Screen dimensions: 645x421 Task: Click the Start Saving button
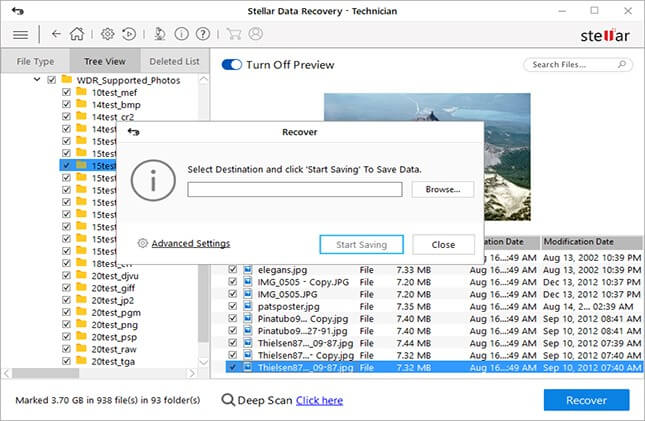pyautogui.click(x=362, y=245)
